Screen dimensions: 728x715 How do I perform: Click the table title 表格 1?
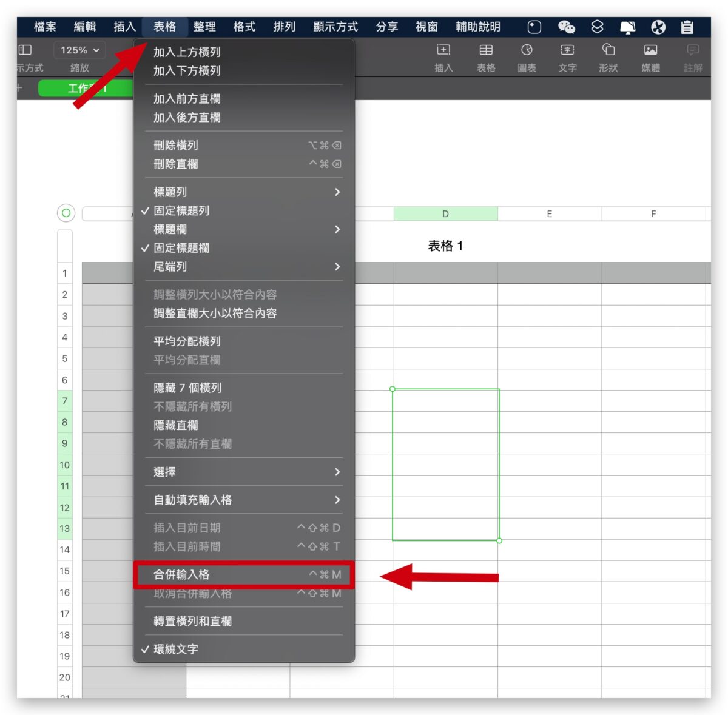click(445, 246)
